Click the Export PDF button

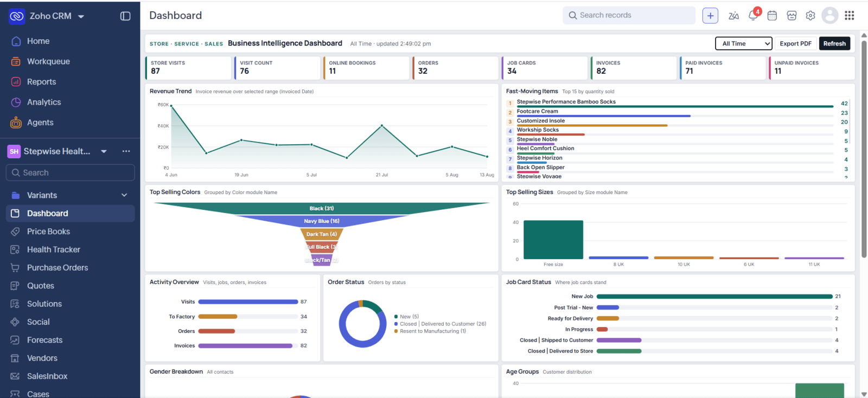795,43
